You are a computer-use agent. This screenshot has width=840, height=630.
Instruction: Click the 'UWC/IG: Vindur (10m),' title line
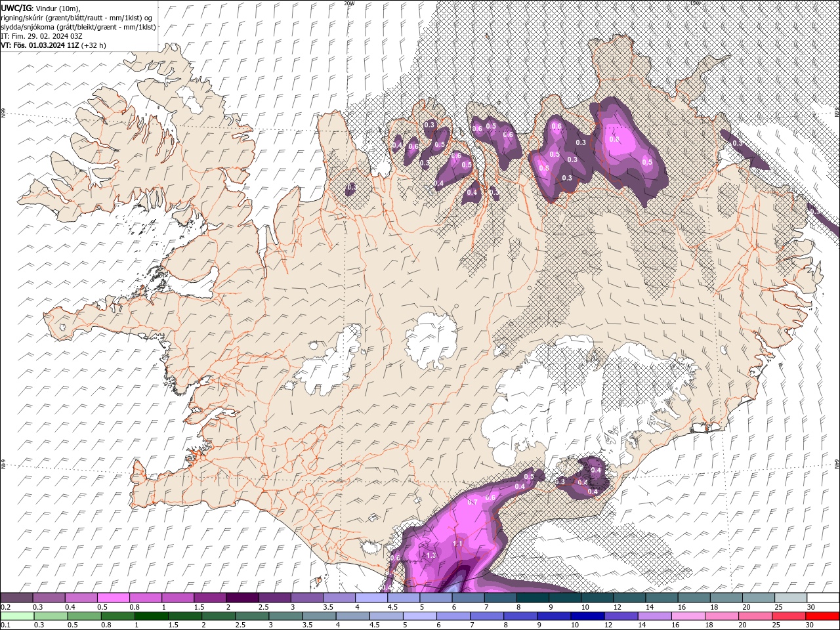[x=39, y=8]
